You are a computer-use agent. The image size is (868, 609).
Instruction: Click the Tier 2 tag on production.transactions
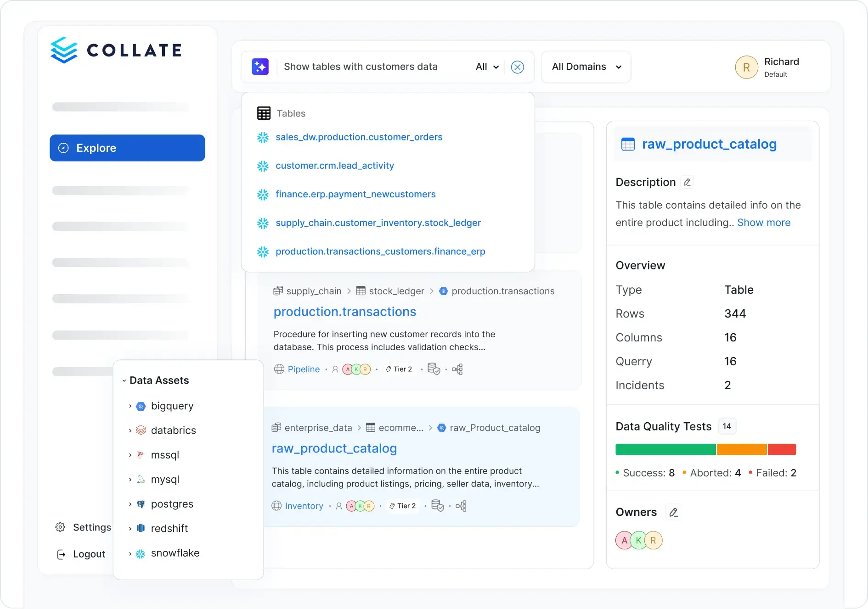(399, 369)
